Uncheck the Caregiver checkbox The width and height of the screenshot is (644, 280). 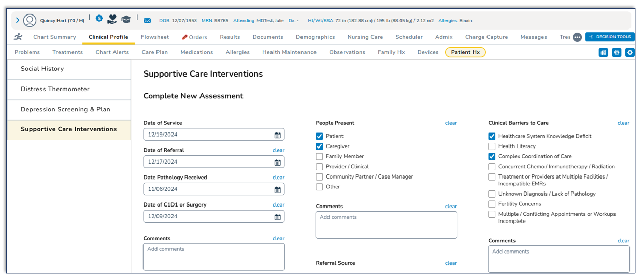[x=319, y=146]
